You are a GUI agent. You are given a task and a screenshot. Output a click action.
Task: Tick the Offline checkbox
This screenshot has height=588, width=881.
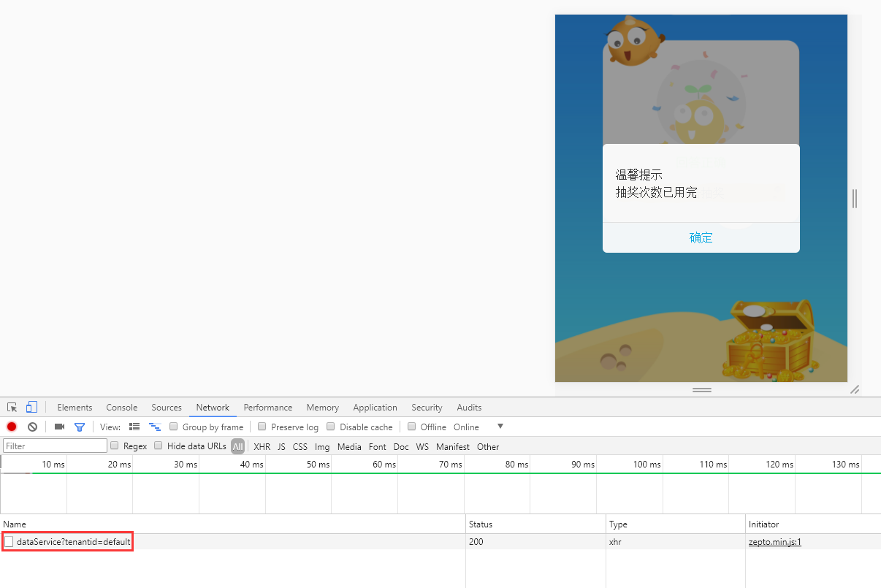[412, 427]
